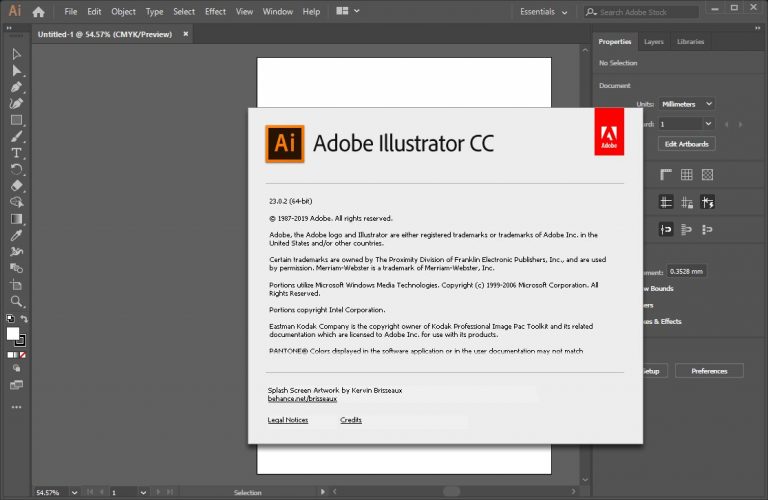Click the Preferences button
The width and height of the screenshot is (768, 500).
[x=709, y=371]
